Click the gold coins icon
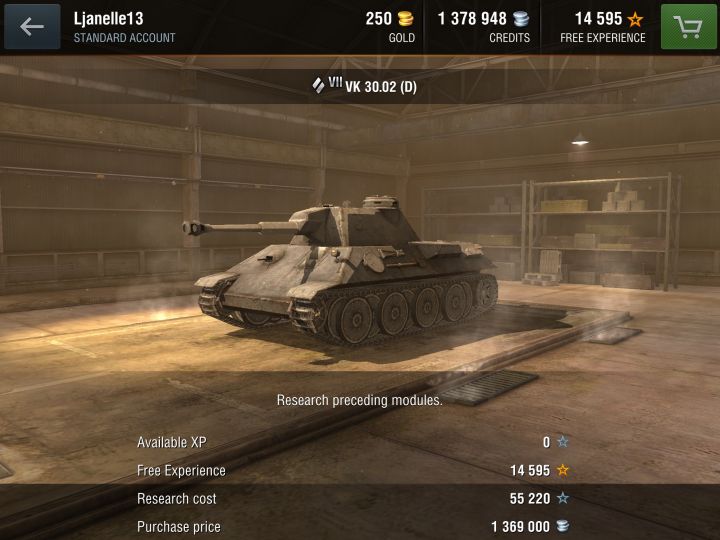This screenshot has width=720, height=540. (405, 19)
